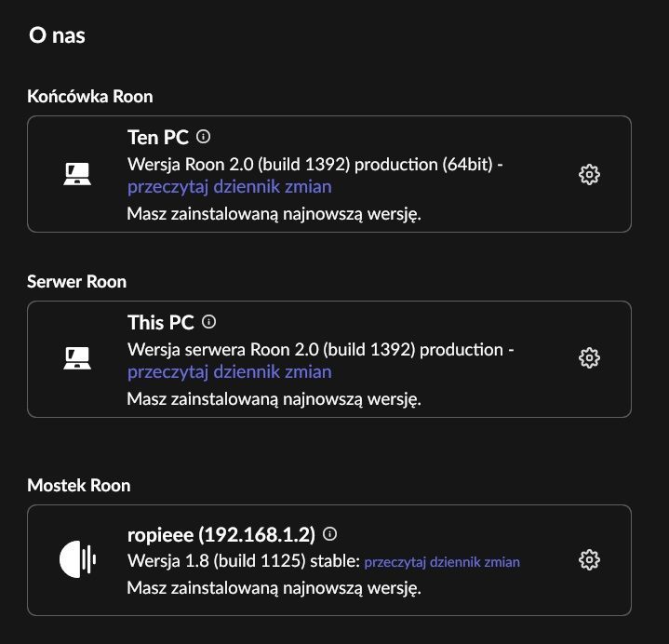Click laptop icon in Serwer Roon card
669x644 pixels.
[x=77, y=357]
